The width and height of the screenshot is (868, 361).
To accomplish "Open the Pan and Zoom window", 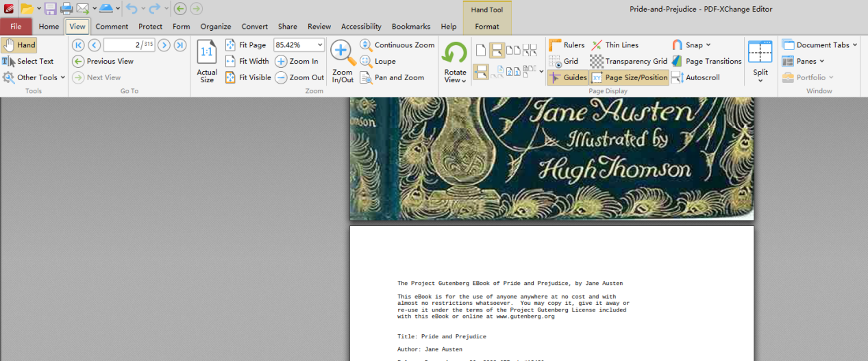I will (392, 77).
